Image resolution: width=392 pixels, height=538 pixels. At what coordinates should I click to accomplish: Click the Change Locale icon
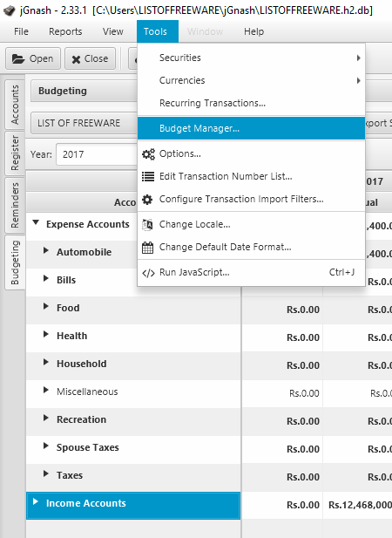click(147, 224)
